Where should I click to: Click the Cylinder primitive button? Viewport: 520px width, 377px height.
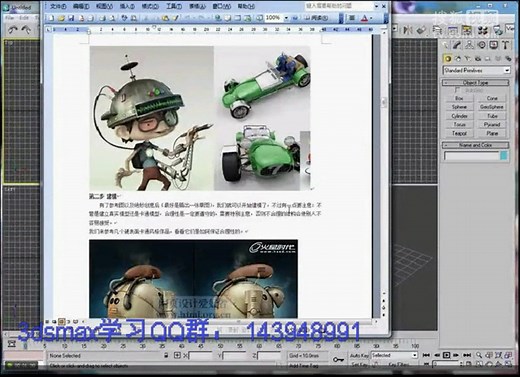click(x=459, y=116)
